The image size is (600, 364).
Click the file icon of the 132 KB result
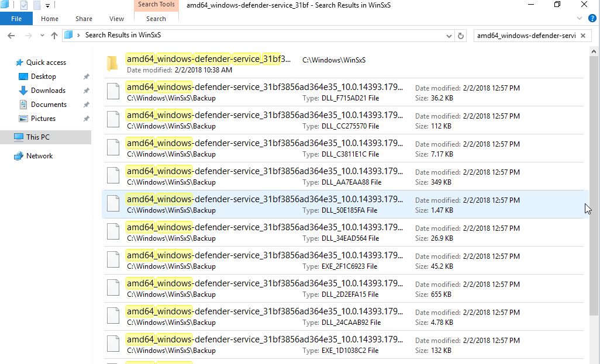(x=113, y=344)
